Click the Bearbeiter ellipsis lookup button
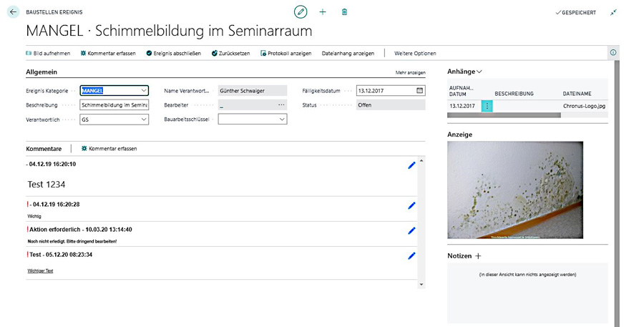 [281, 105]
